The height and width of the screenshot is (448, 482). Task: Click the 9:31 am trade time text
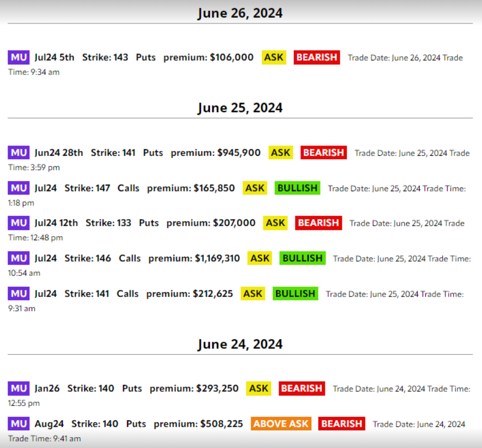[21, 308]
